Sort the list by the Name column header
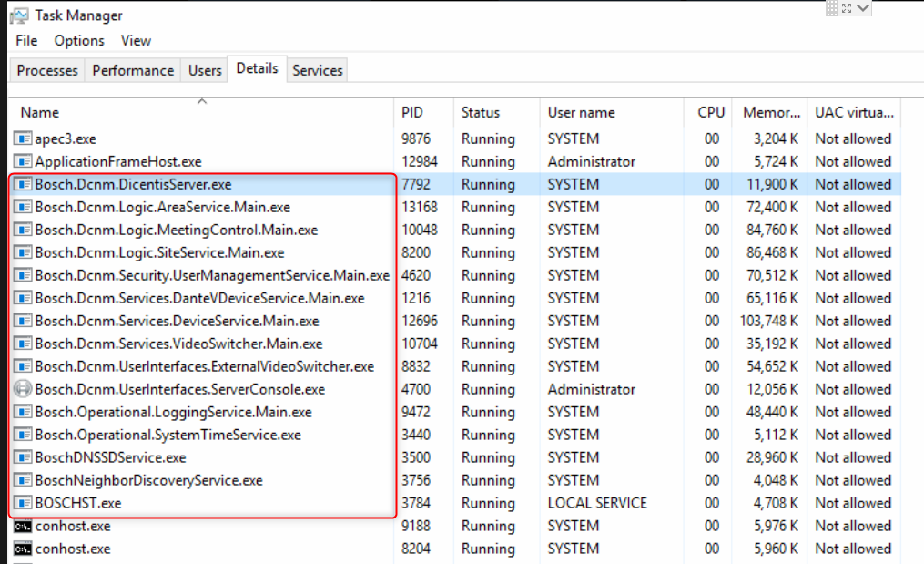The image size is (924, 564). (x=40, y=112)
